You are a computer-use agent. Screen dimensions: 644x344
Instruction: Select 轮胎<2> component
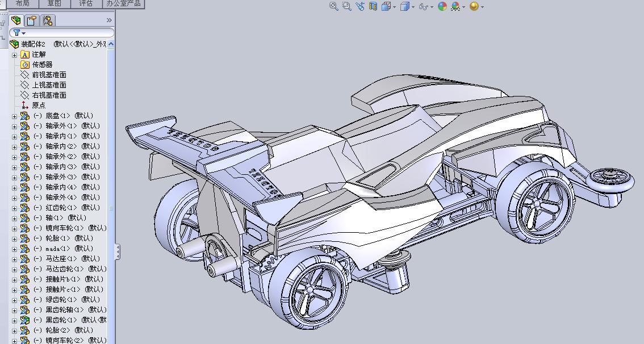63,330
